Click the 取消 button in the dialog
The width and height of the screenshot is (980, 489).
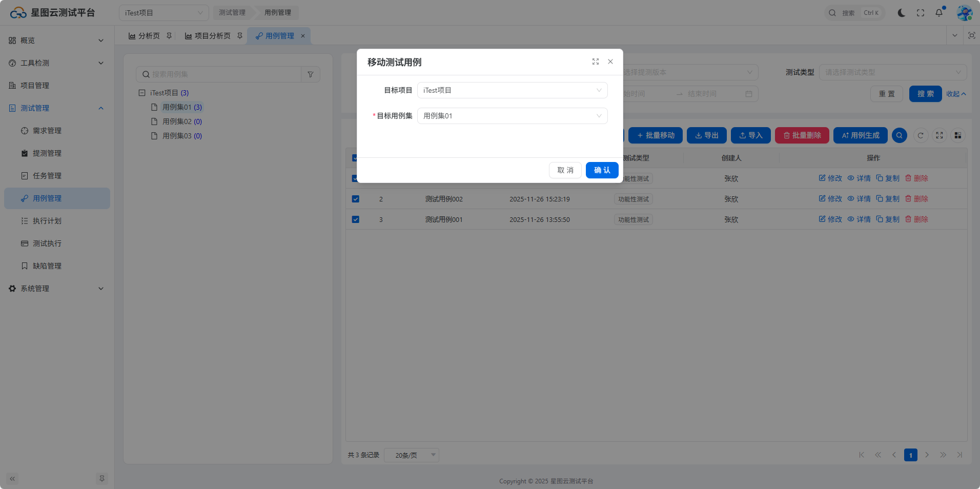point(565,170)
